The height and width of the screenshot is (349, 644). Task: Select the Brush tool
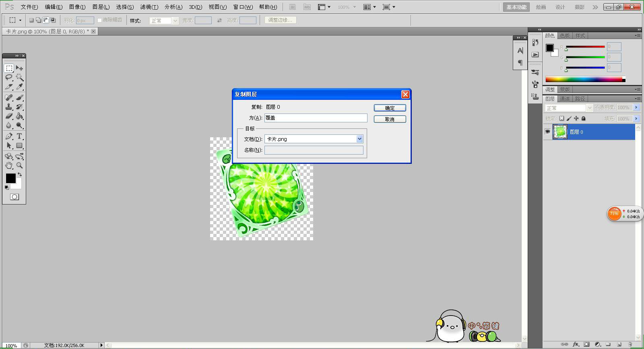tap(19, 97)
